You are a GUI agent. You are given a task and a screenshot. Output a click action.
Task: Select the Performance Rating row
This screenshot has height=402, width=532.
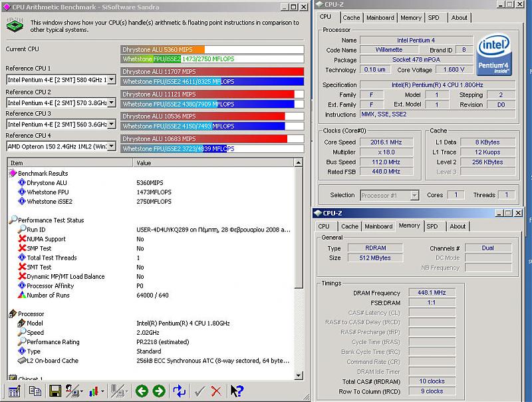click(x=151, y=342)
